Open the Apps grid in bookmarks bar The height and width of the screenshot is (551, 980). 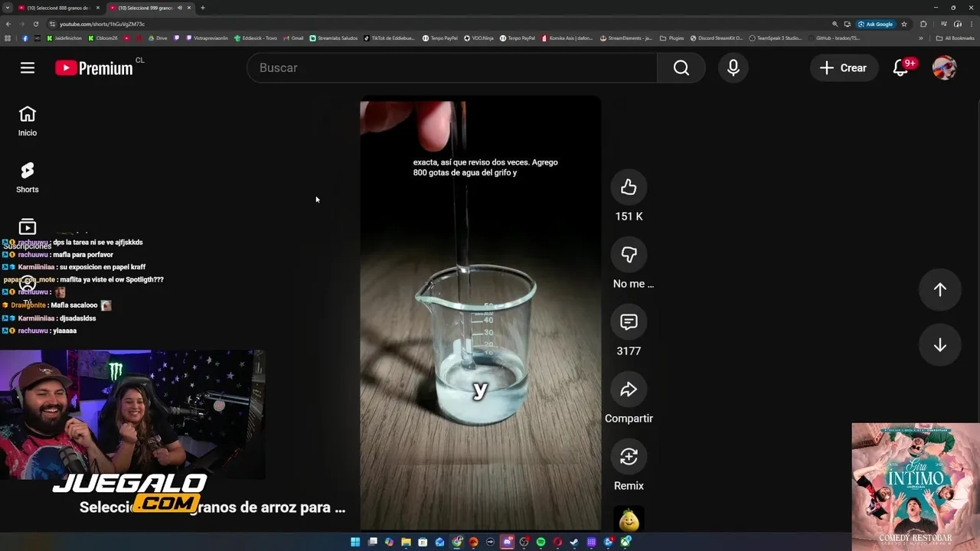[x=8, y=38]
